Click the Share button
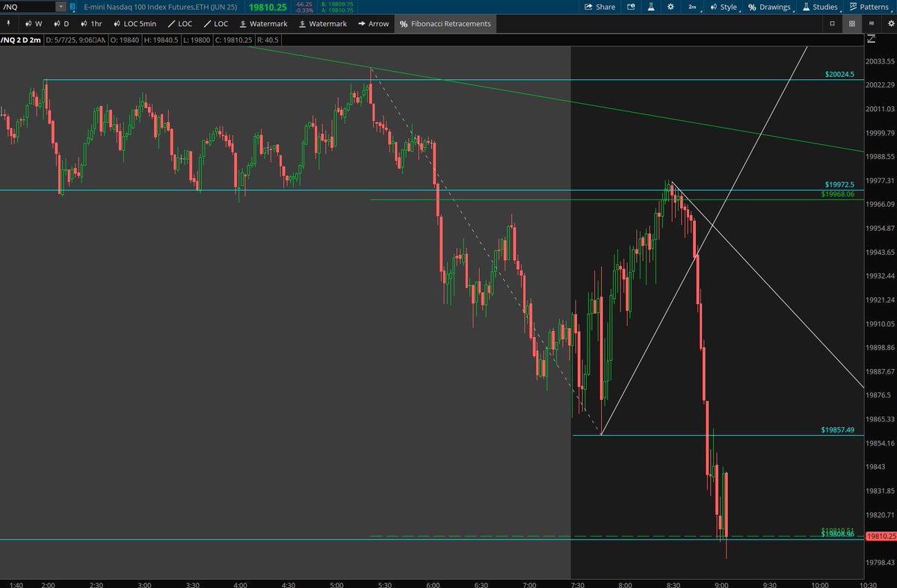Image resolution: width=897 pixels, height=588 pixels. (599, 7)
